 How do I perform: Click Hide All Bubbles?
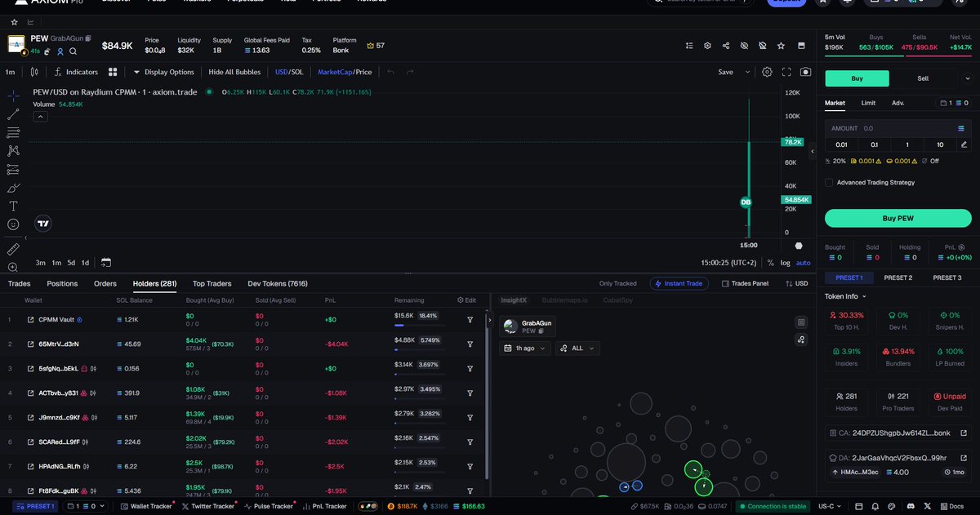(234, 72)
